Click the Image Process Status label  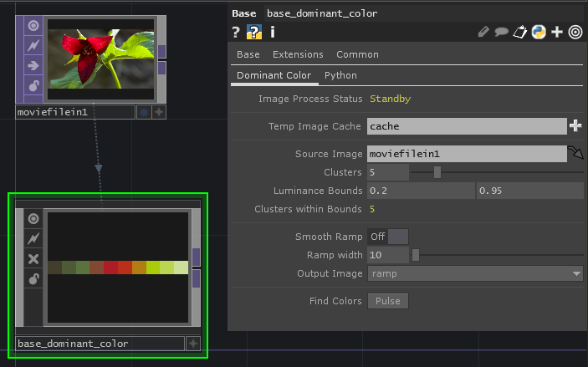click(310, 99)
